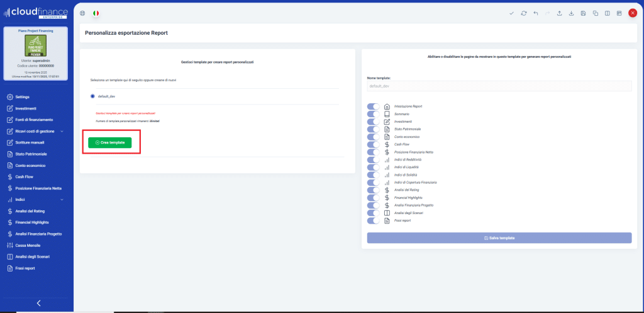Click the Nome template input field
This screenshot has width=644, height=313.
click(499, 86)
